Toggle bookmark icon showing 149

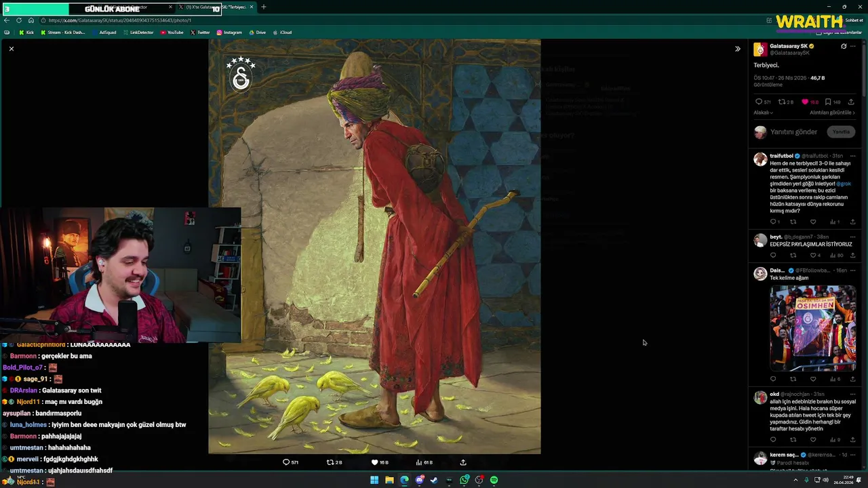point(828,102)
